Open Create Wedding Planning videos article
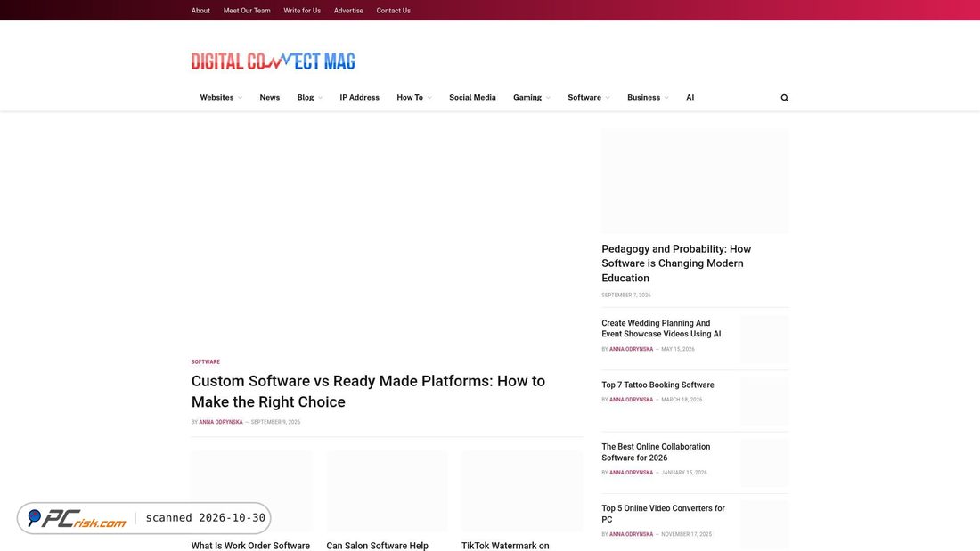The image size is (980, 551). pyautogui.click(x=661, y=328)
